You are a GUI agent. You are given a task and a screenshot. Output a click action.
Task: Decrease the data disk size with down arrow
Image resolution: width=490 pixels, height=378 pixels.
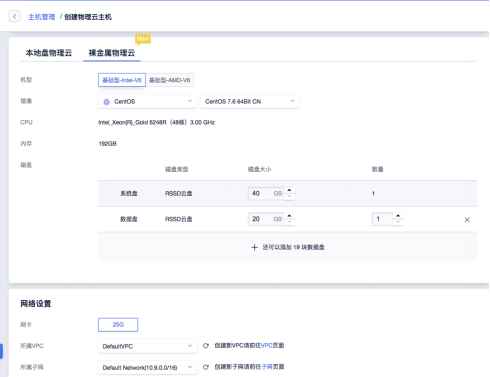click(289, 222)
